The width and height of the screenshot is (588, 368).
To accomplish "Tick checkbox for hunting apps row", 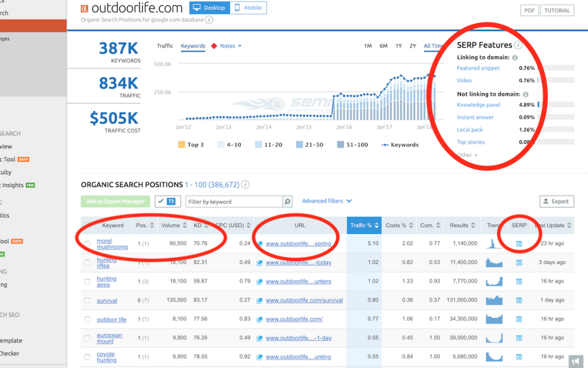I will 87,281.
